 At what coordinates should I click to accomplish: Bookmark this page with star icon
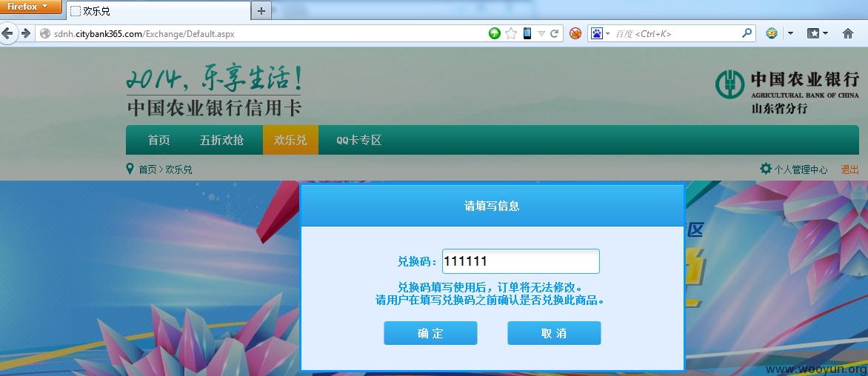point(511,34)
